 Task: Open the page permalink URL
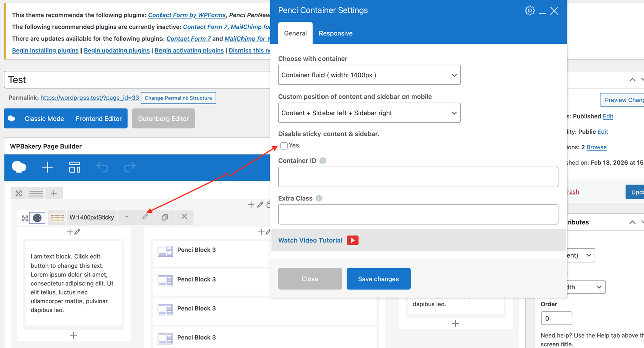90,98
